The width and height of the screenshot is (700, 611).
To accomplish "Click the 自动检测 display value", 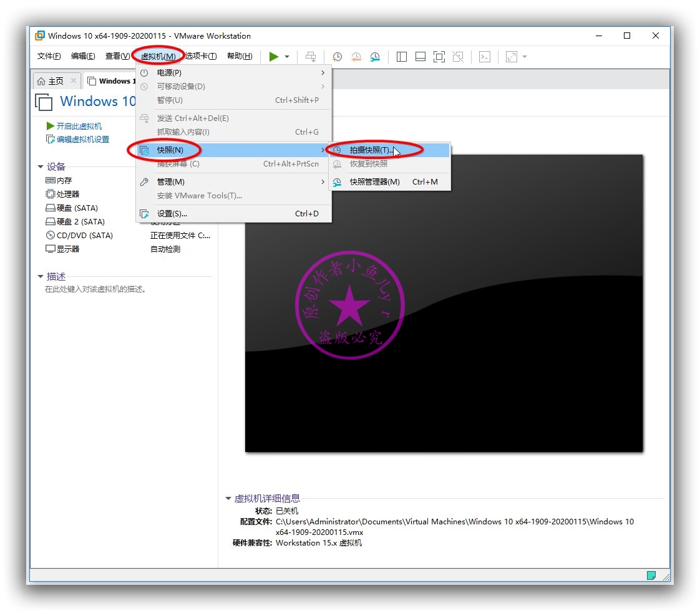I will point(165,249).
